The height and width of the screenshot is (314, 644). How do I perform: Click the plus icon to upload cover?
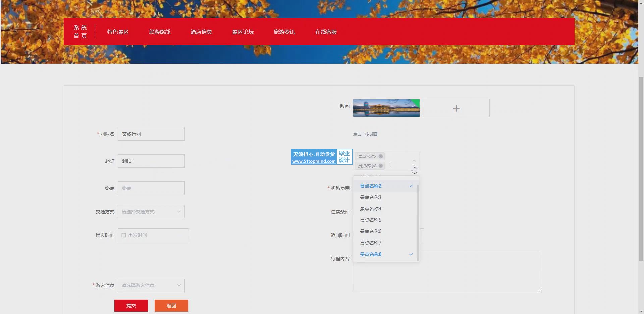[x=456, y=108]
